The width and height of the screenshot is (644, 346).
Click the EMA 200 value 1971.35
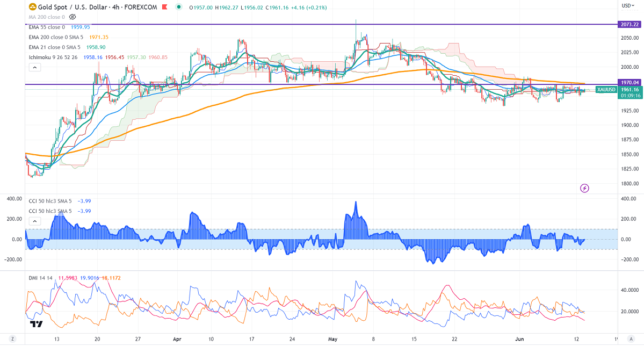[99, 37]
